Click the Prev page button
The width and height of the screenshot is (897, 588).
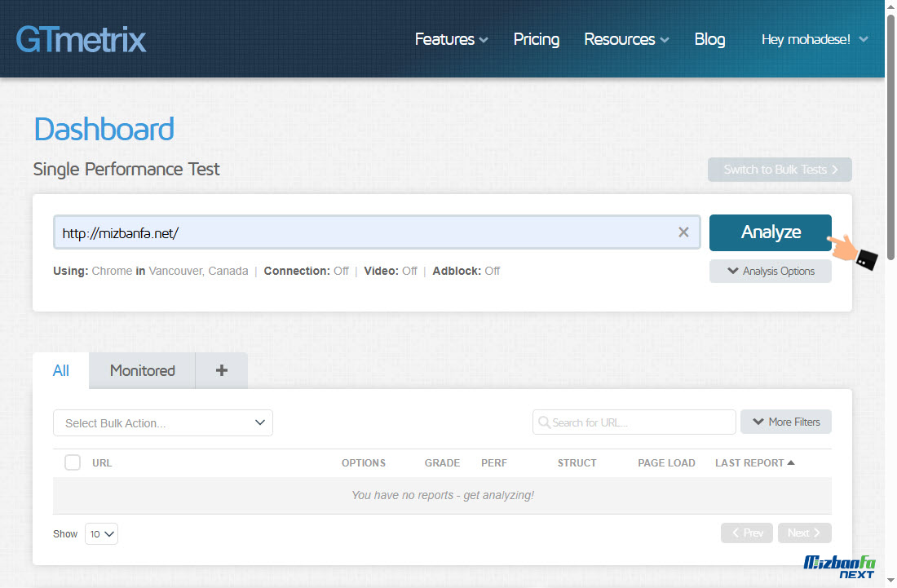746,533
